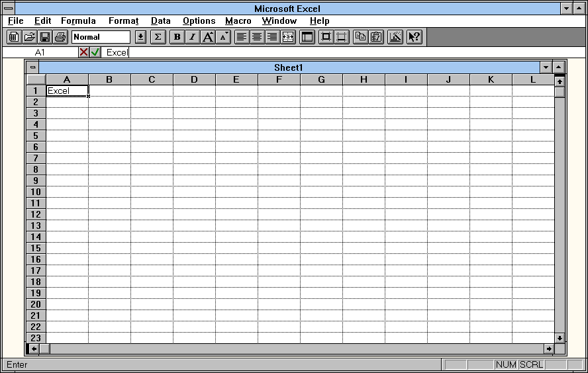
Task: Open the Formula menu
Action: coord(78,21)
